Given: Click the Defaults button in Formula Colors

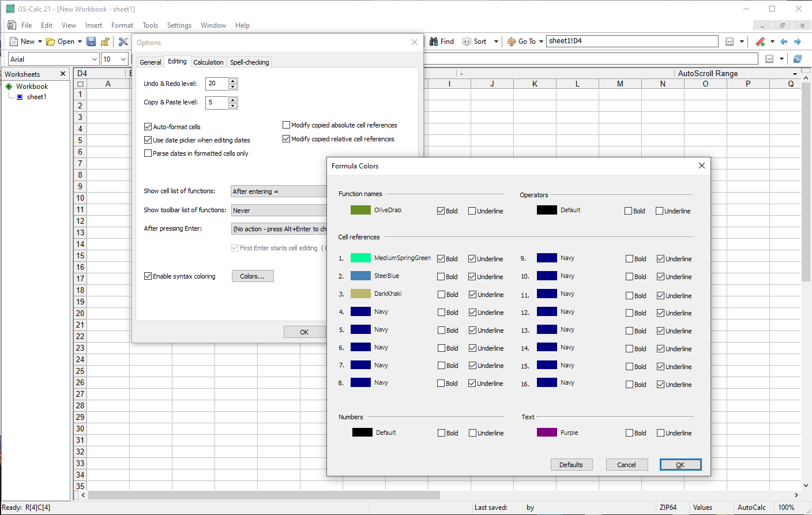Looking at the screenshot, I should (x=572, y=464).
